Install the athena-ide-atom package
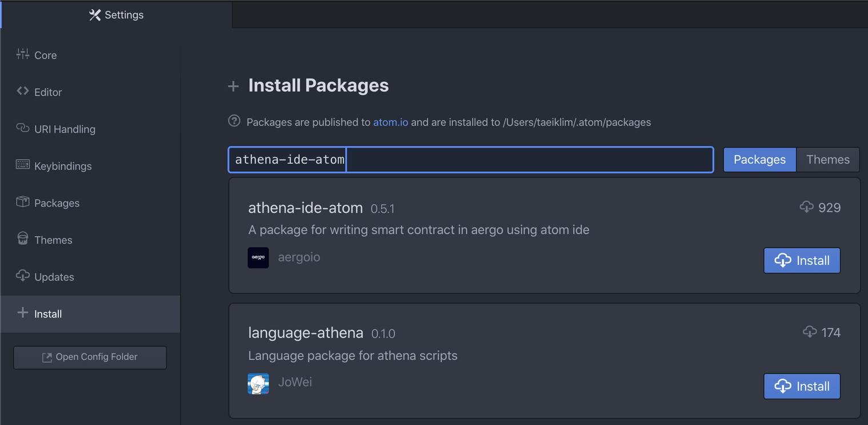The height and width of the screenshot is (425, 868). [x=802, y=261]
